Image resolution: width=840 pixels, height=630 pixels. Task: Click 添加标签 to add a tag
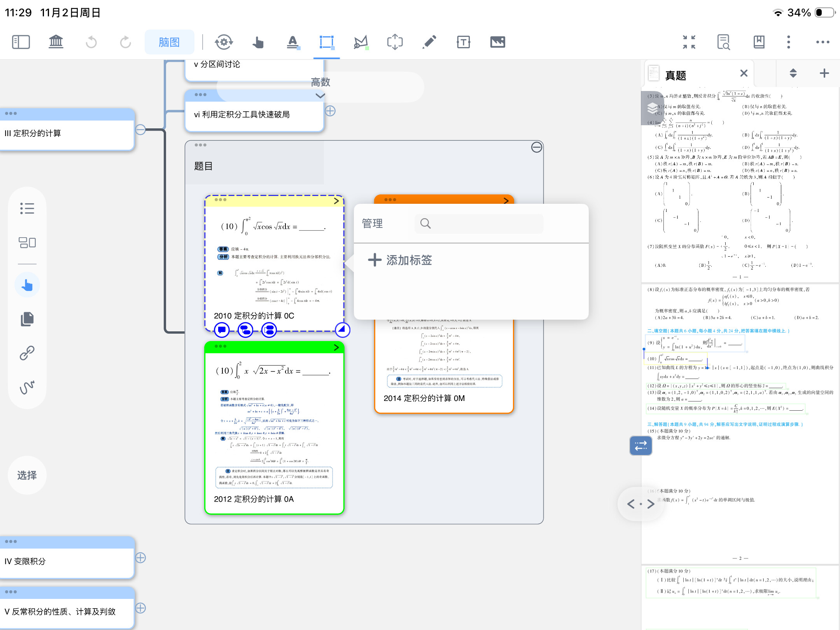point(401,260)
